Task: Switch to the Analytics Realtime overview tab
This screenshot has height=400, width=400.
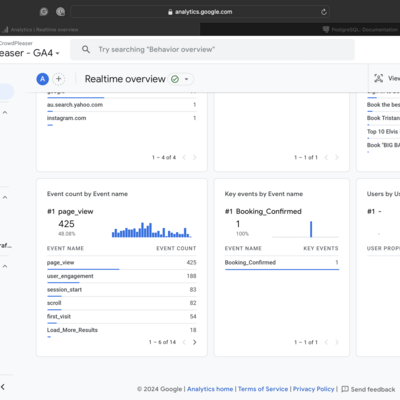Action: [100, 30]
